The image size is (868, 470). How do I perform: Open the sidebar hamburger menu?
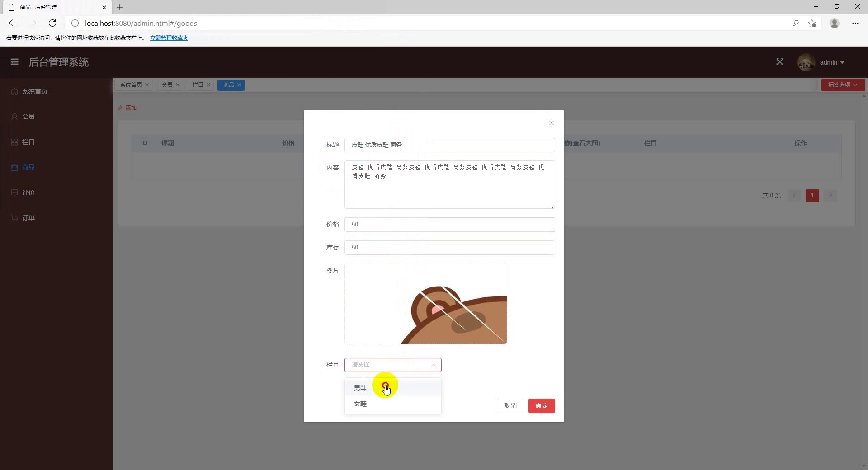pos(14,62)
